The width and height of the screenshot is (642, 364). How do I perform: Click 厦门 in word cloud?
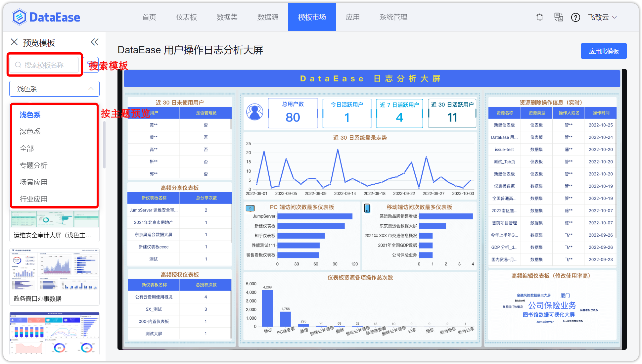click(x=565, y=296)
